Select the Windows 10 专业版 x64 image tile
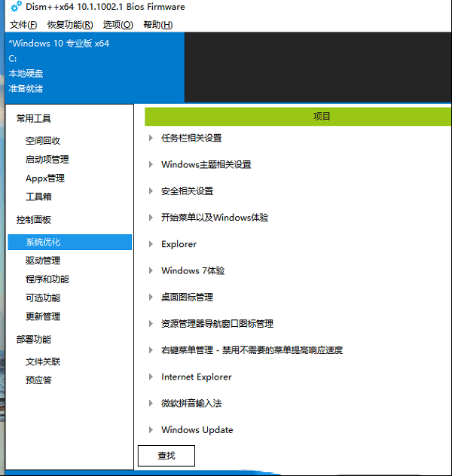This screenshot has width=452, height=476. point(95,67)
